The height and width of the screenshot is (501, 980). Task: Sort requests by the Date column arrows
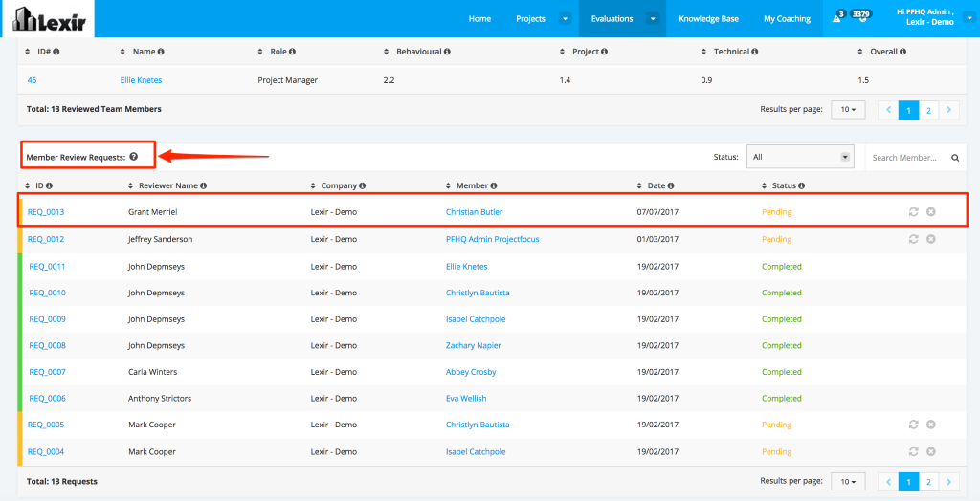pos(639,186)
